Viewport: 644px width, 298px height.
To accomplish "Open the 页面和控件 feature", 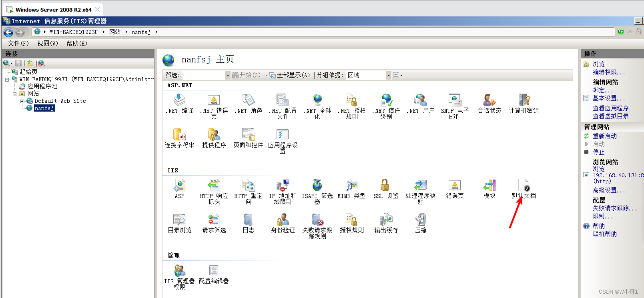I will pyautogui.click(x=248, y=138).
